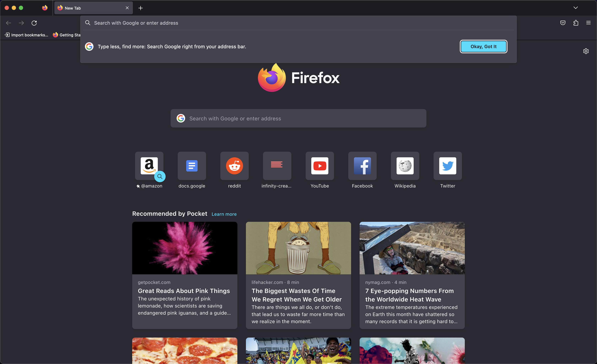Focus the center Google search box
This screenshot has height=364, width=597.
tap(298, 118)
